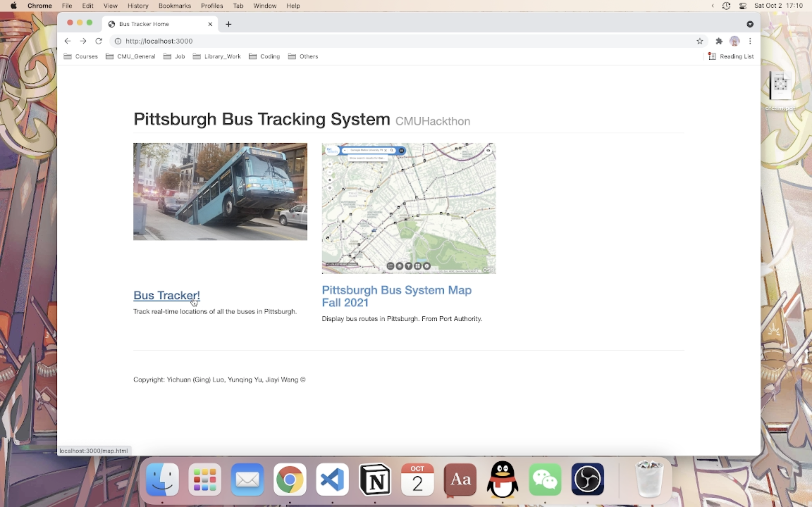The image size is (812, 507).
Task: Bookmark this page with star icon
Action: 699,41
